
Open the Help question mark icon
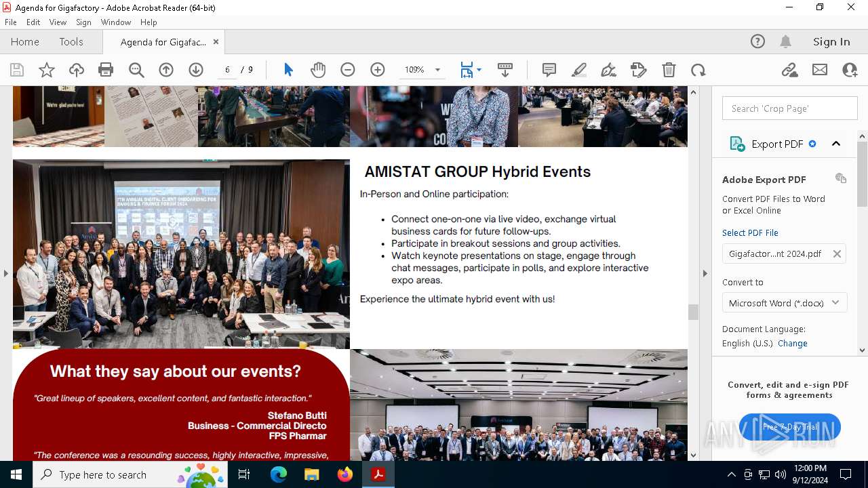click(757, 41)
